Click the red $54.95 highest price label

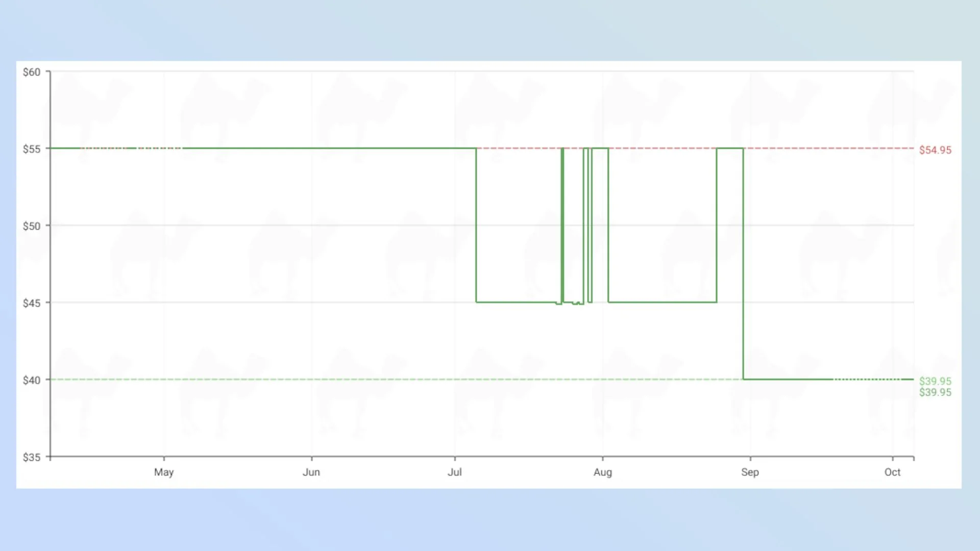pyautogui.click(x=936, y=150)
